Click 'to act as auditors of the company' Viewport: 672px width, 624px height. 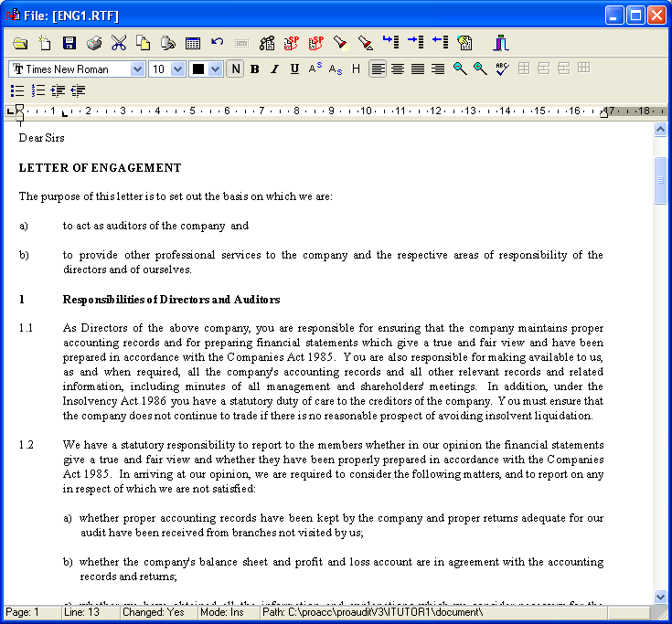click(144, 226)
